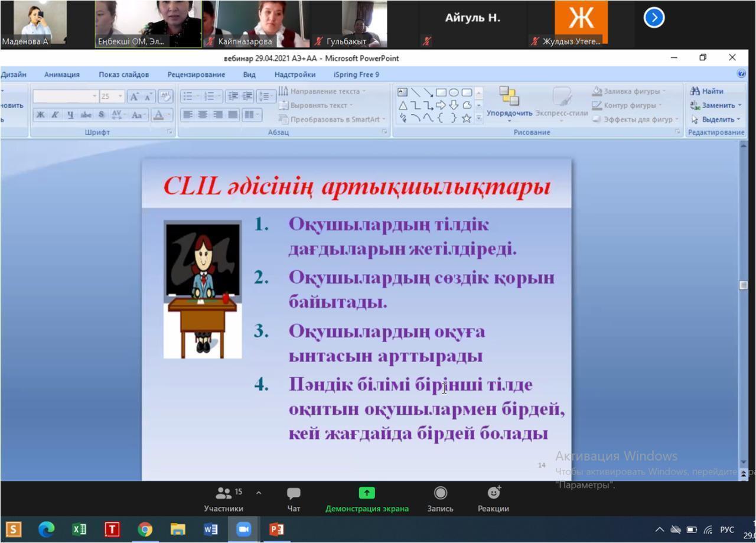
Task: Click the Запись record button
Action: [x=440, y=499]
